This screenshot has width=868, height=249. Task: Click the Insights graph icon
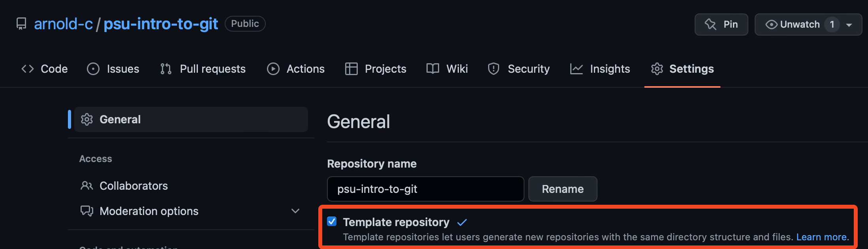tap(577, 69)
